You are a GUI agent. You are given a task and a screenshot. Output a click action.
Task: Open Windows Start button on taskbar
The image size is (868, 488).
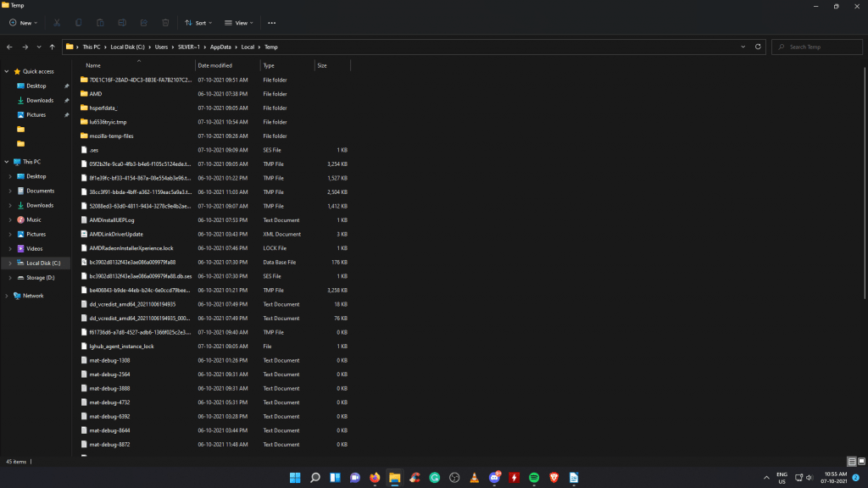(x=295, y=478)
